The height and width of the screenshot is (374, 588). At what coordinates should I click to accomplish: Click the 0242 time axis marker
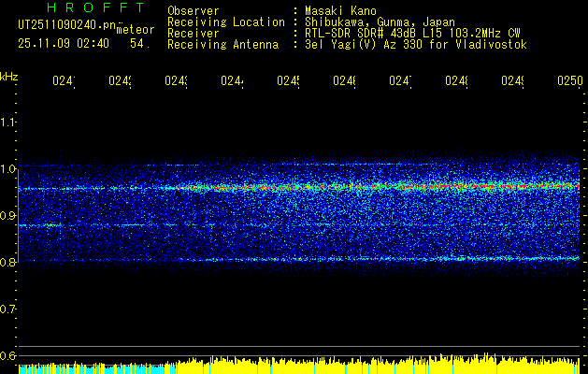pos(120,81)
